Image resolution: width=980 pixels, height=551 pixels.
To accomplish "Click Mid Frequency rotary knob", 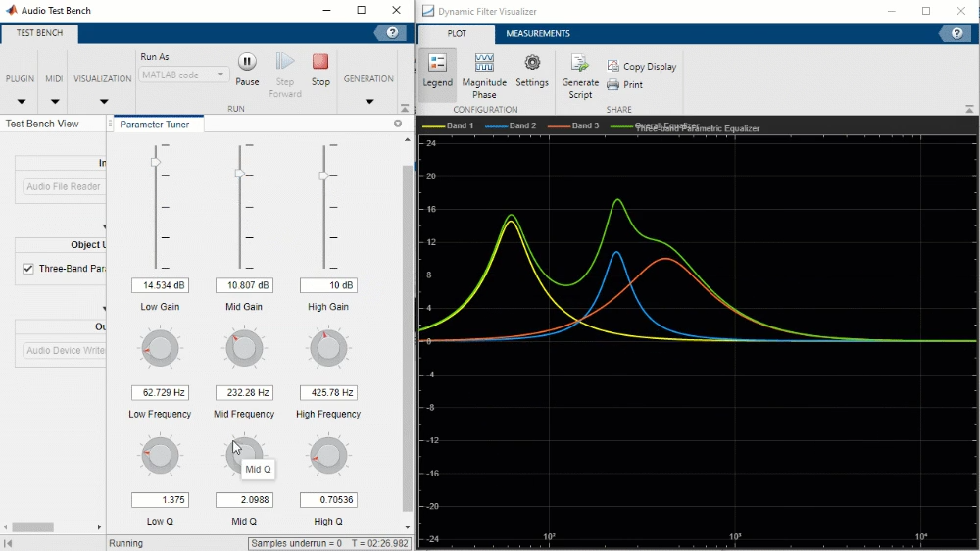I will (x=244, y=348).
